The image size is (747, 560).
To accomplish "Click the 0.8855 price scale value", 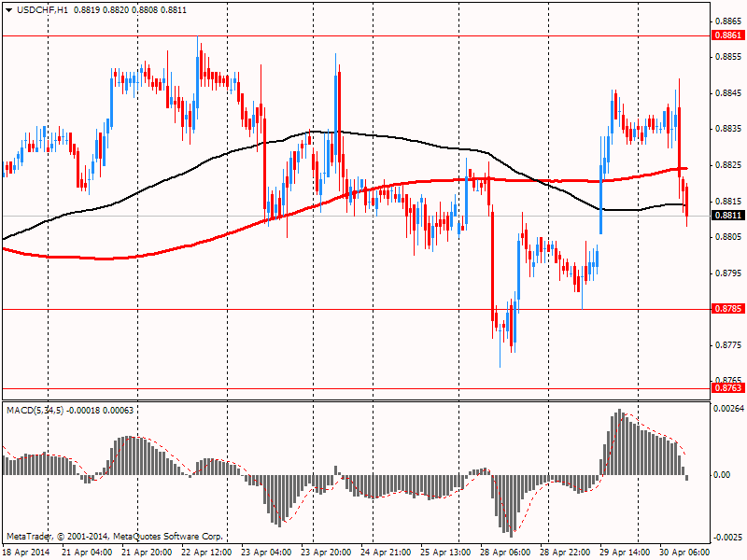I will 729,57.
